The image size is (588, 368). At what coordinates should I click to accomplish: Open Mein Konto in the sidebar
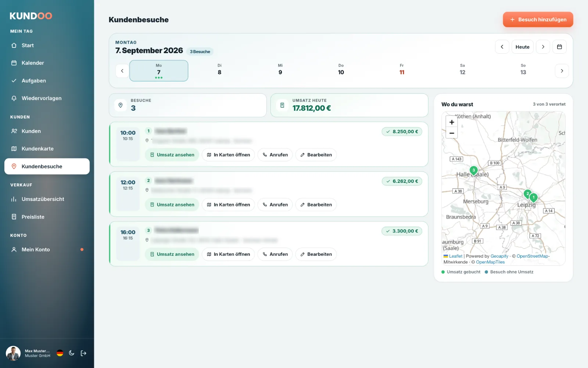[x=47, y=250]
